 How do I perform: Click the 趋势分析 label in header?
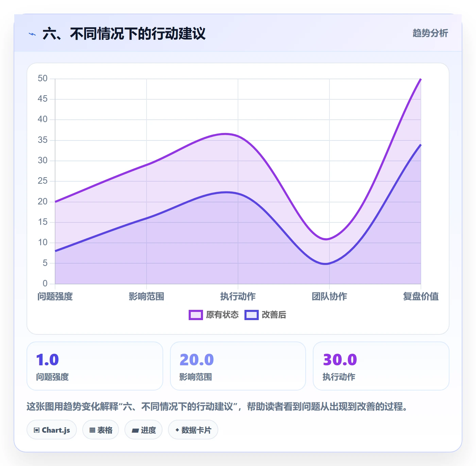click(x=430, y=33)
